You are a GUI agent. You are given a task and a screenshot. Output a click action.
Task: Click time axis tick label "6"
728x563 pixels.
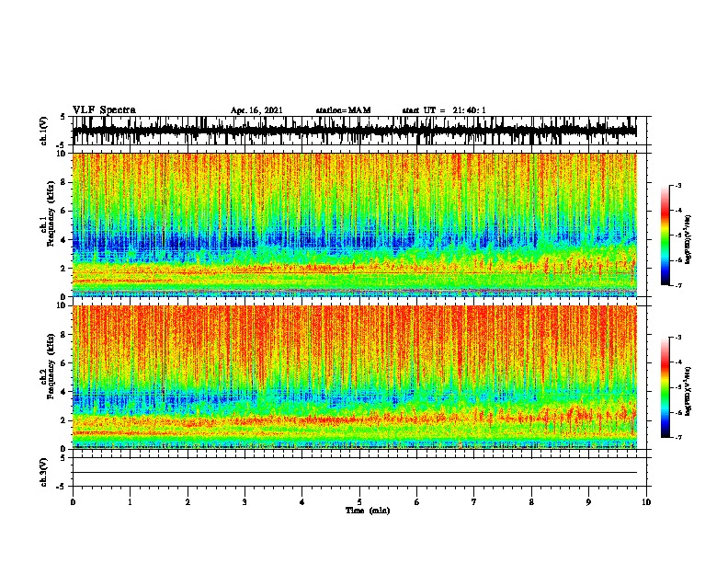coord(417,502)
